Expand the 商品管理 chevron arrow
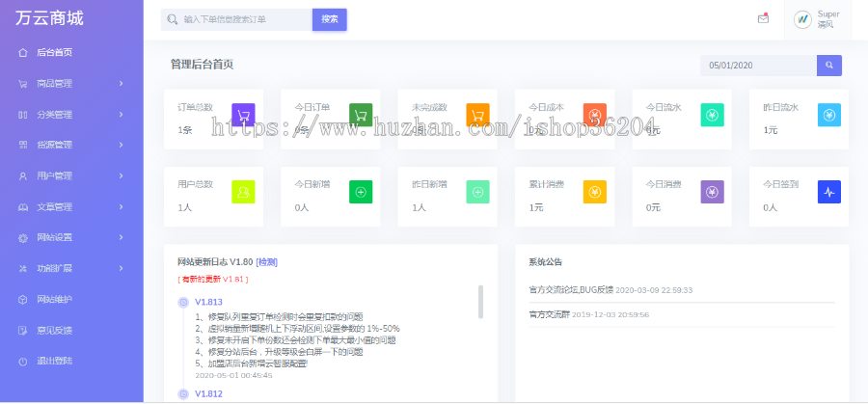Screen dimensions: 868x404 pyautogui.click(x=121, y=84)
